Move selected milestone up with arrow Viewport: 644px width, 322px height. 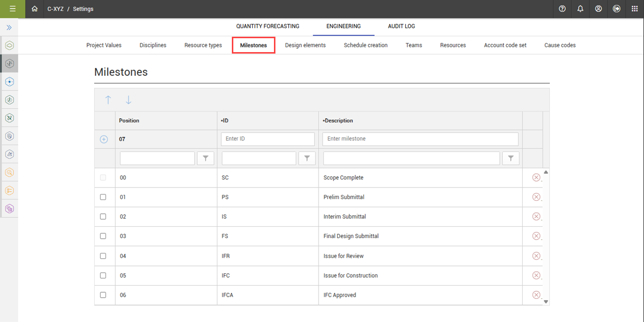pyautogui.click(x=108, y=100)
